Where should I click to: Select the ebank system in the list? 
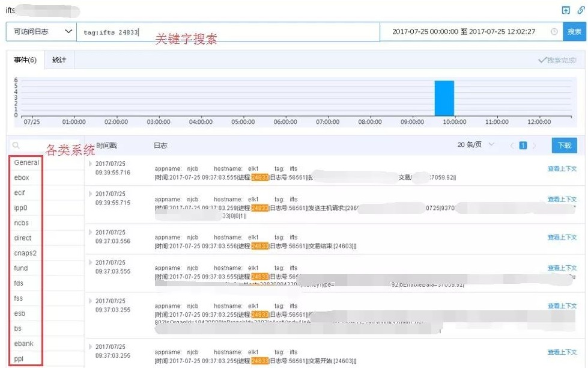24,343
